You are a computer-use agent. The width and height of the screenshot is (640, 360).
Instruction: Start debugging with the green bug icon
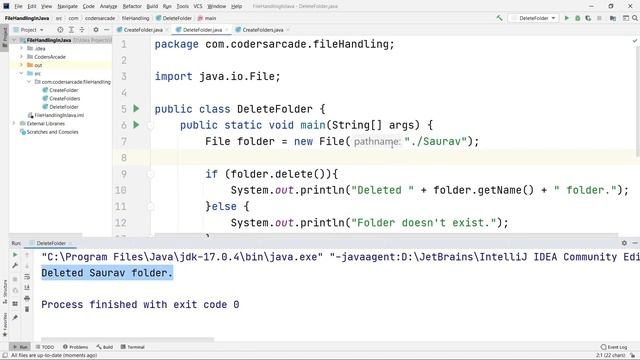click(x=578, y=18)
